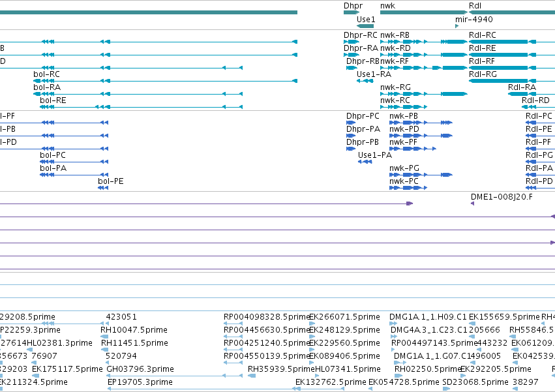Select transcript nwk-RB

coord(395,35)
